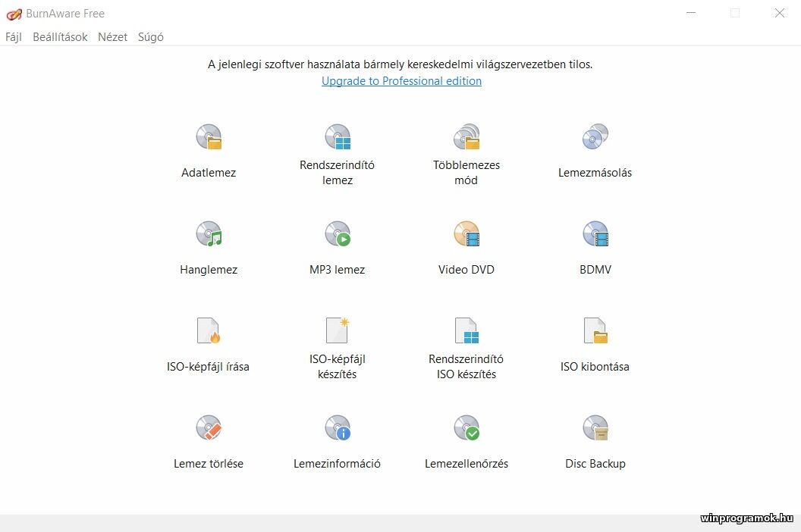Open the Nézet menu
801x532 pixels.
pyautogui.click(x=112, y=37)
